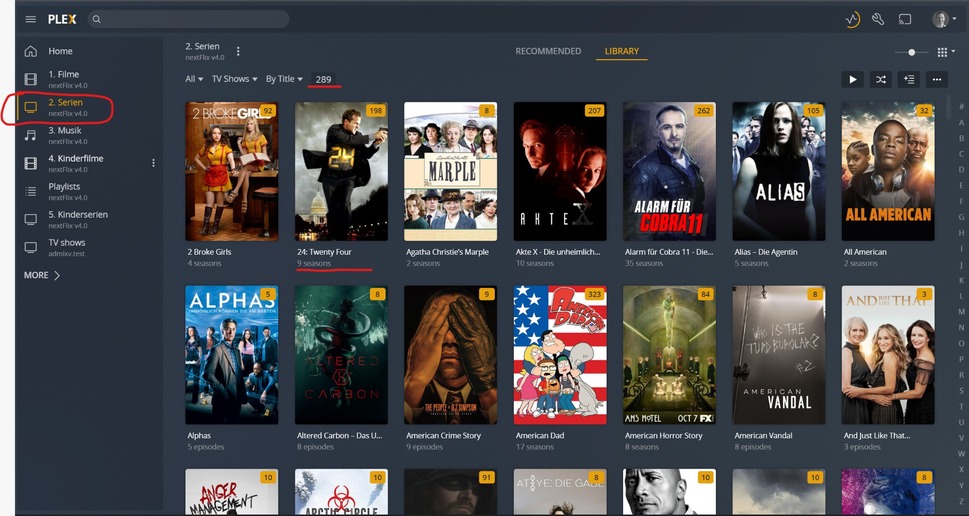Adjust the poster size slider
This screenshot has height=516, width=969.
click(912, 53)
